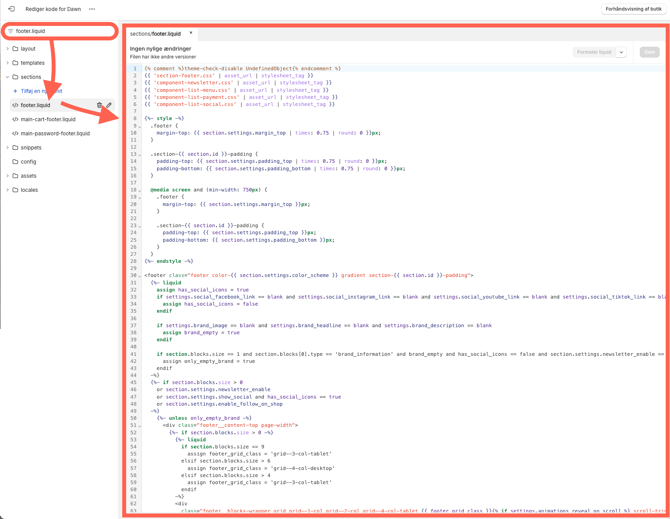Viewport: 670px width, 519px height.
Task: Click the 'unless only_empty_brand' code on line 50
Action: tap(204, 418)
